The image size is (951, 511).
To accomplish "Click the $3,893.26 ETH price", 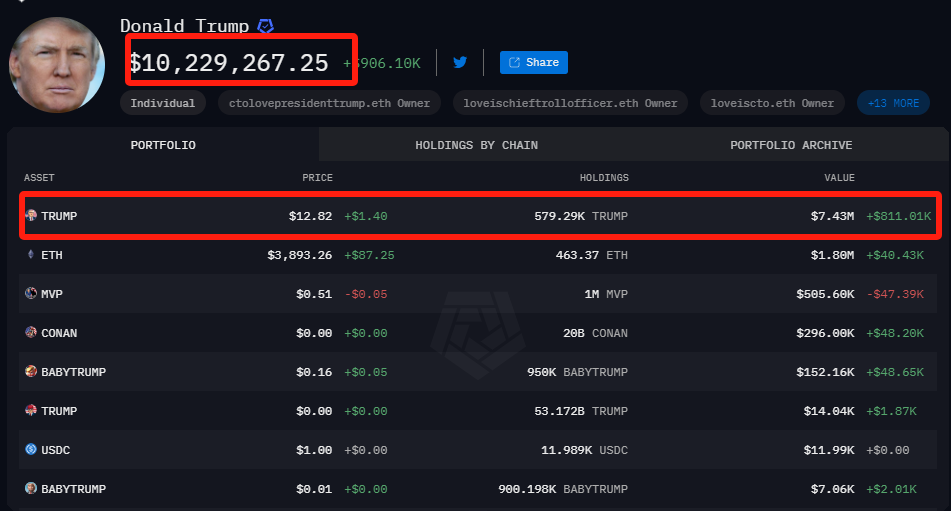I will click(300, 255).
